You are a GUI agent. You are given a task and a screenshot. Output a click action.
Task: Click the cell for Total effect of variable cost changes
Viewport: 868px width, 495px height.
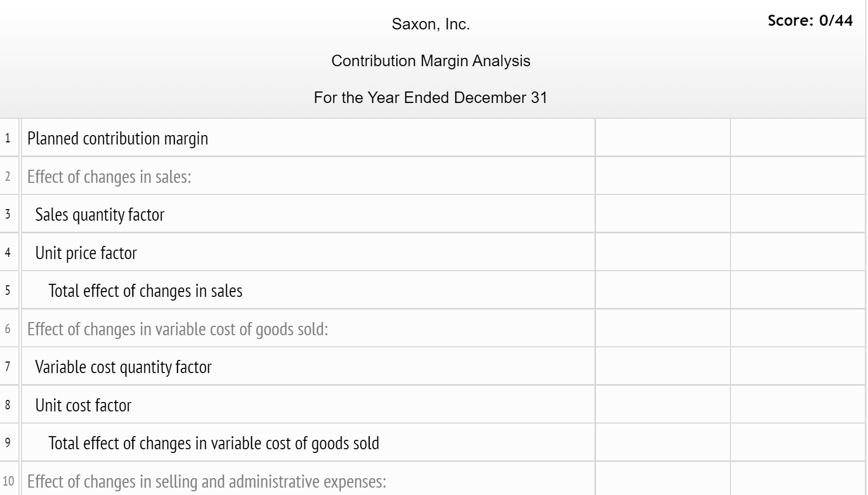click(663, 443)
